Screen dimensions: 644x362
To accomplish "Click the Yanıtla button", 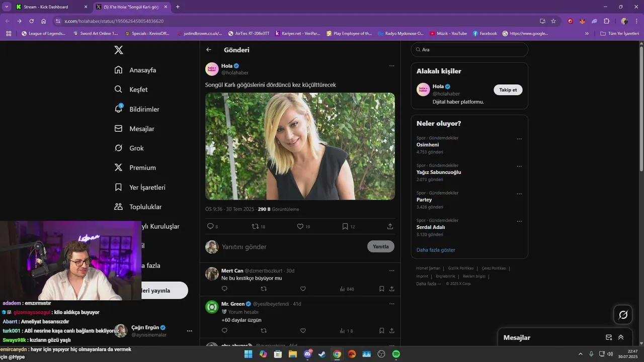I will 381,246.
